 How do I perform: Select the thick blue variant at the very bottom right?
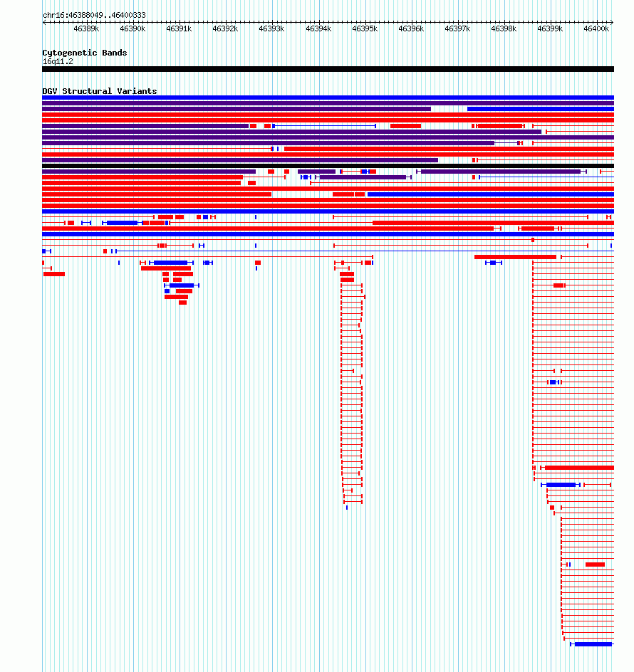point(593,644)
